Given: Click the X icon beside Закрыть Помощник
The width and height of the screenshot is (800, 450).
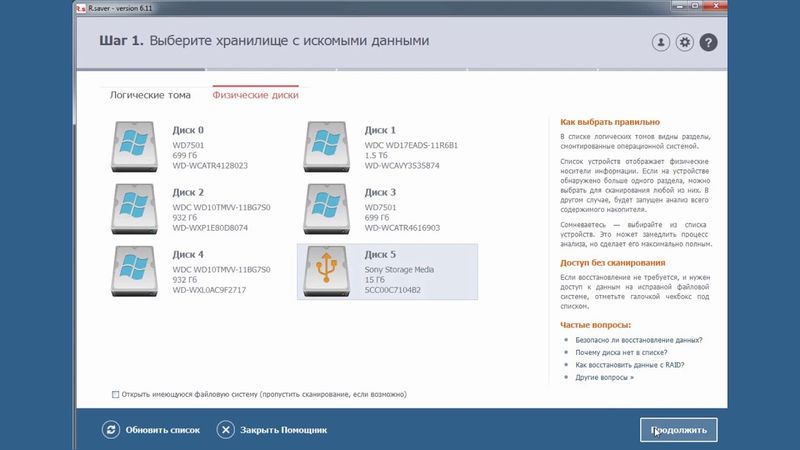Looking at the screenshot, I should click(x=226, y=430).
